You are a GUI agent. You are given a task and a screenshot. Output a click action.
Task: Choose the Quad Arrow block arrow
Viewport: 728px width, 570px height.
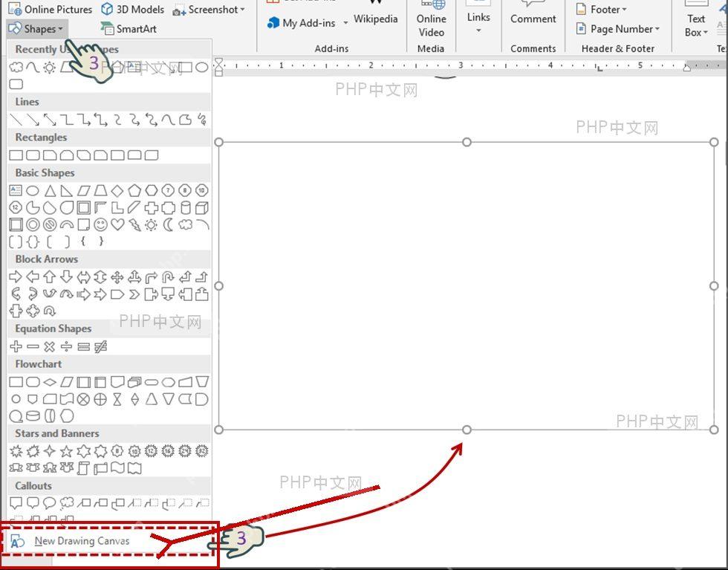(117, 277)
